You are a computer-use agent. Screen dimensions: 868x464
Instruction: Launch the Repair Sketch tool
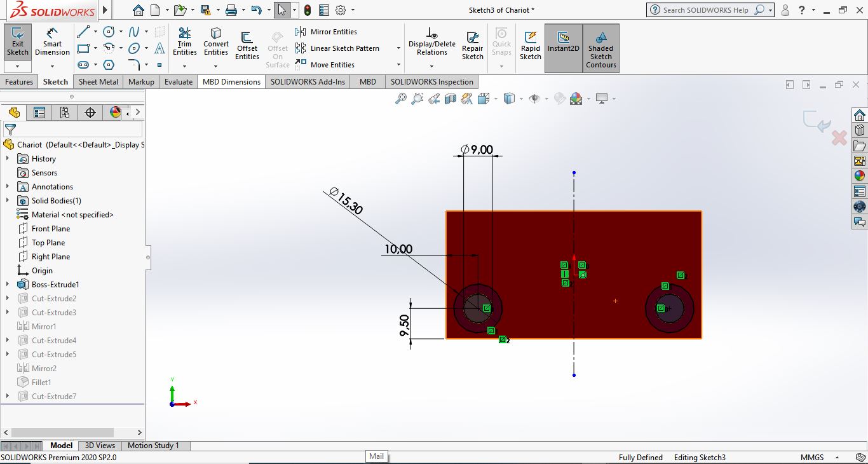[x=472, y=46]
